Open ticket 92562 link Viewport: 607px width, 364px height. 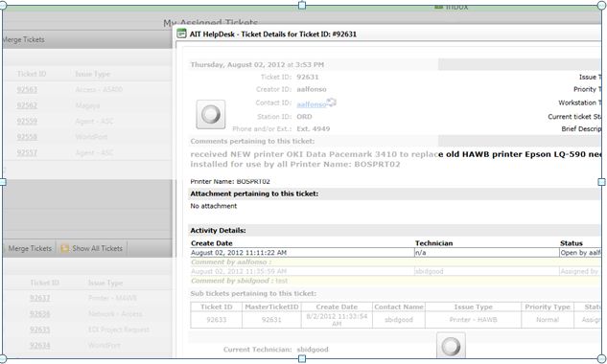pos(27,105)
